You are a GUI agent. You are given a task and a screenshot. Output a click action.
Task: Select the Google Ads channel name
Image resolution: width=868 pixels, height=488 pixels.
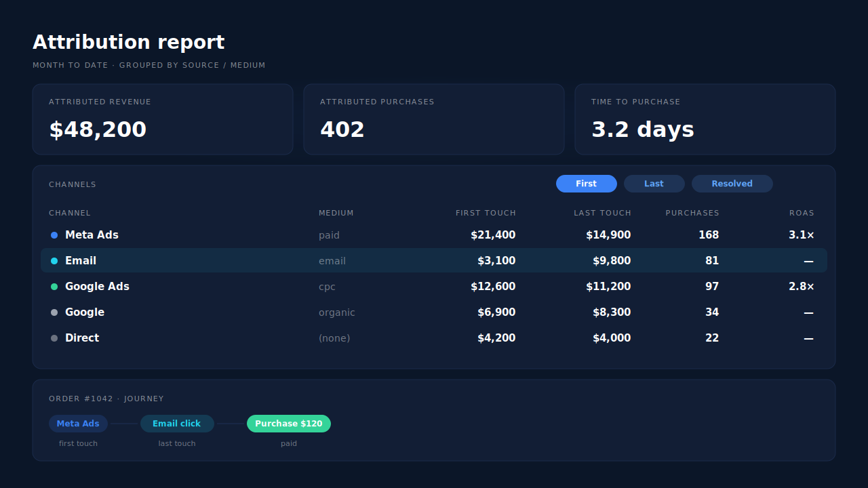(x=97, y=287)
